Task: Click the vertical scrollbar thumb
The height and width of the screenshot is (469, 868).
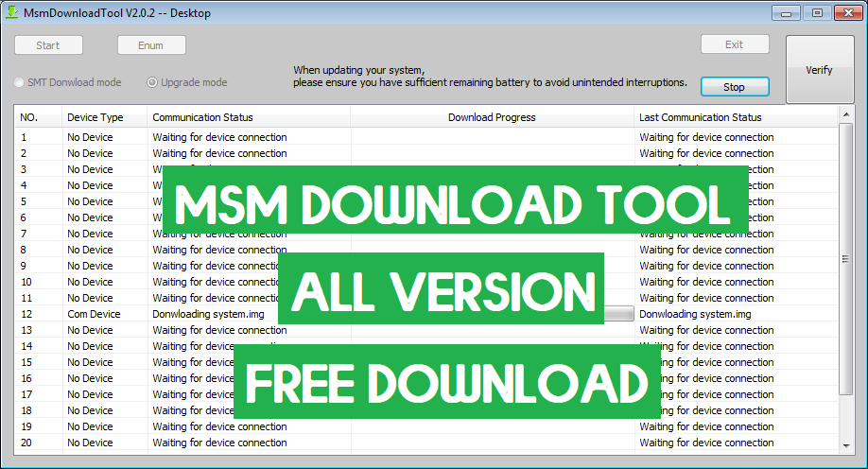Action: [x=846, y=259]
